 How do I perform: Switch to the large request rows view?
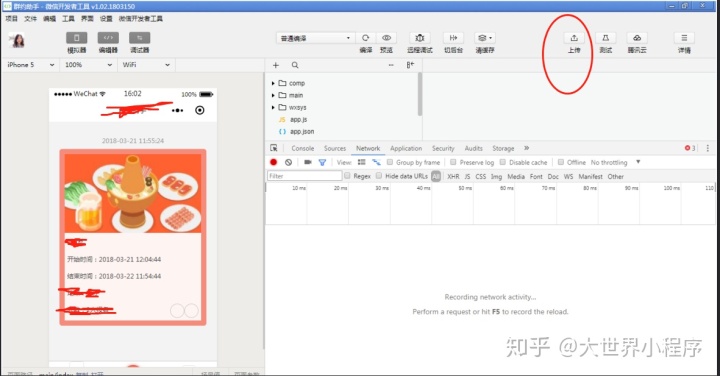click(x=361, y=162)
